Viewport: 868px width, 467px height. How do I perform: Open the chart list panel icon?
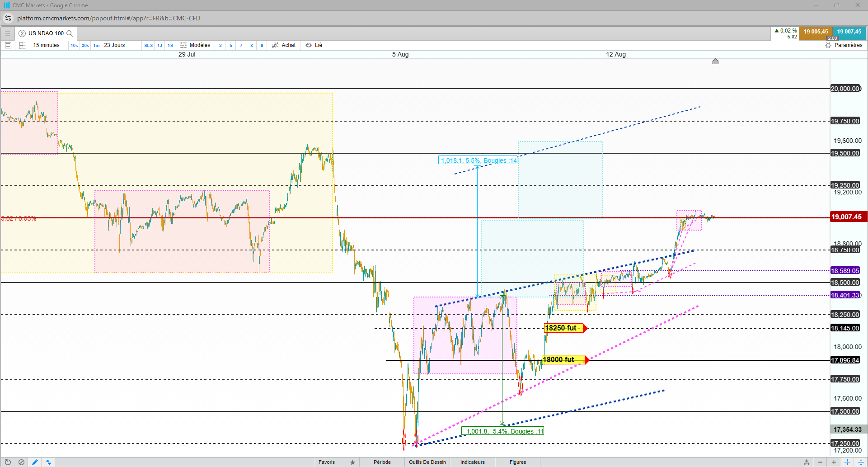coord(8,45)
